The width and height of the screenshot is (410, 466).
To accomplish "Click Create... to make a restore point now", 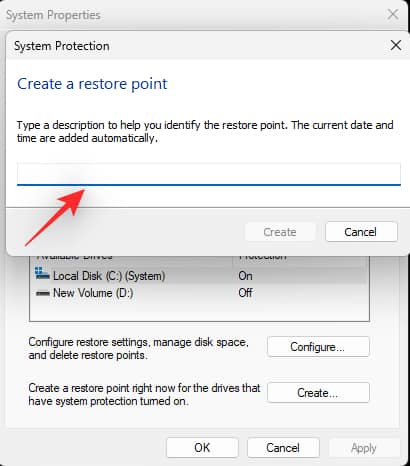I will point(318,393).
